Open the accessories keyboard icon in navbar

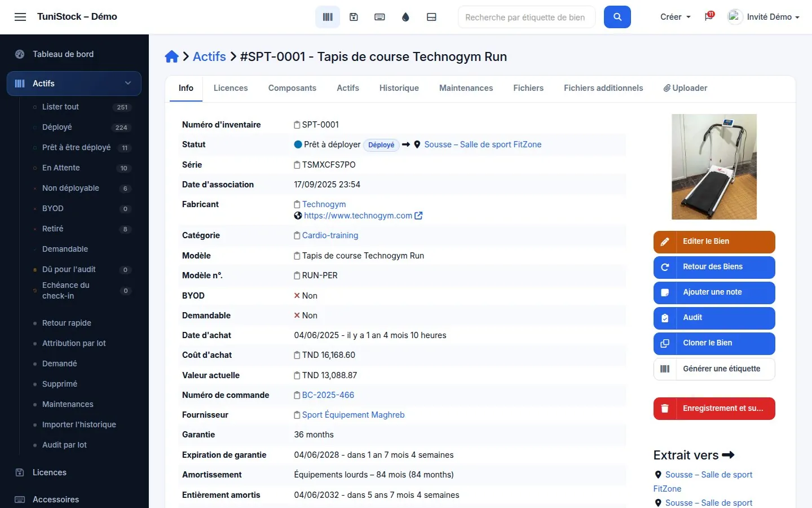(x=379, y=17)
